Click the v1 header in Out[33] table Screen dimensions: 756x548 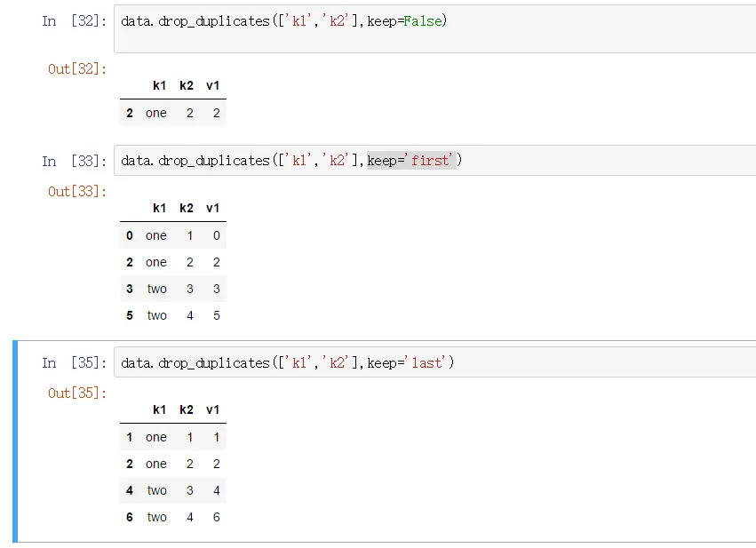[212, 208]
